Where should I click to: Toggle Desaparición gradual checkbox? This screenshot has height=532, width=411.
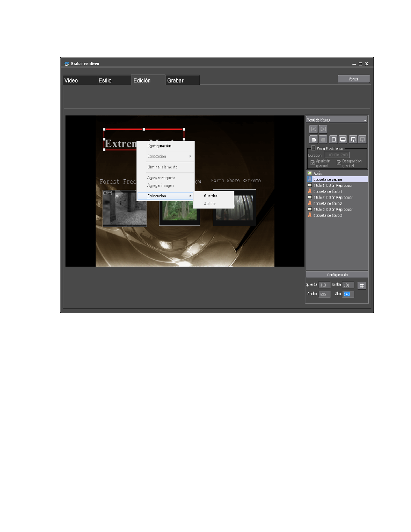pyautogui.click(x=339, y=162)
